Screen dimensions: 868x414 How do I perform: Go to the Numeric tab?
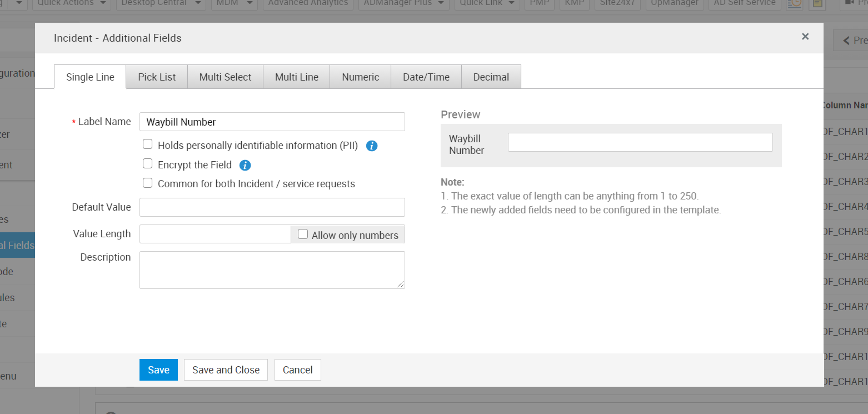(x=361, y=77)
